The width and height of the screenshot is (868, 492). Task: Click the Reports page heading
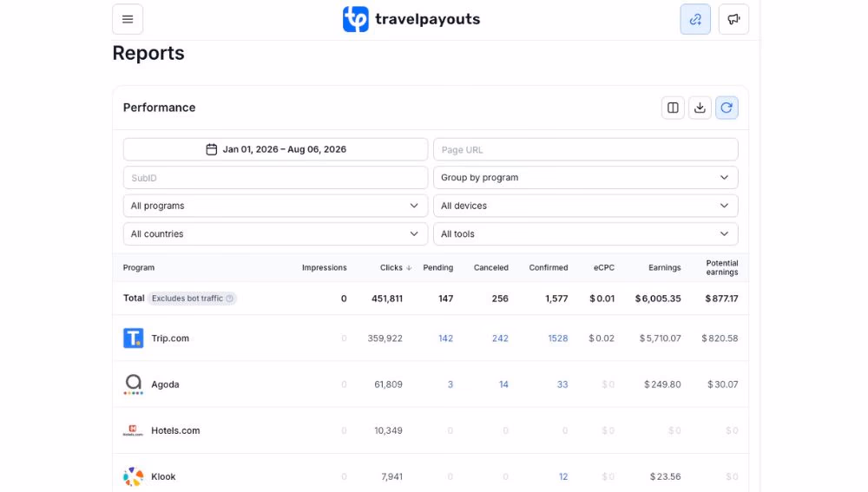148,53
